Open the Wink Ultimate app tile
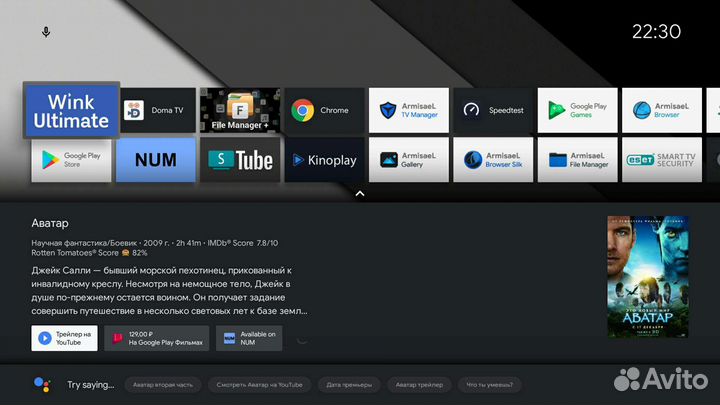The height and width of the screenshot is (405, 720). (x=71, y=110)
